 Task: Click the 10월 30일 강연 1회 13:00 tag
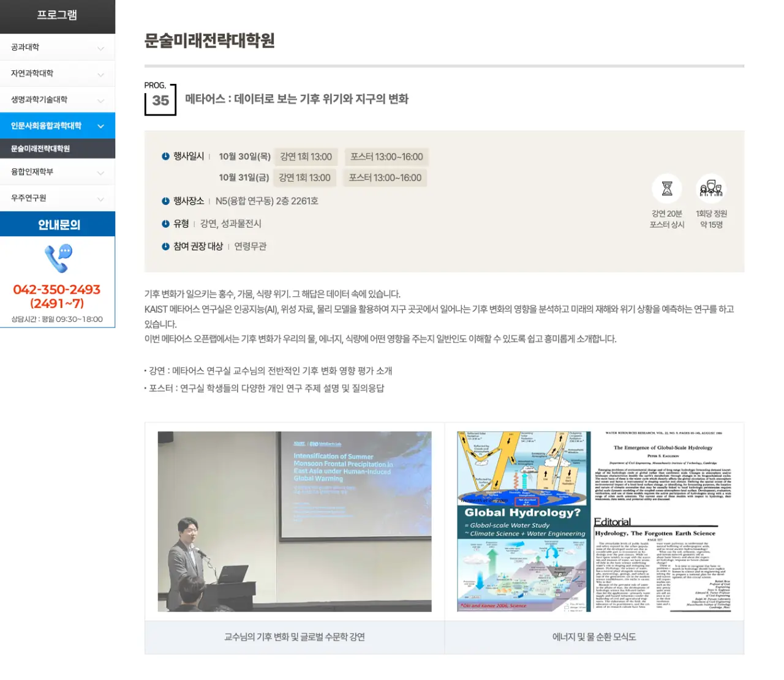(x=306, y=157)
